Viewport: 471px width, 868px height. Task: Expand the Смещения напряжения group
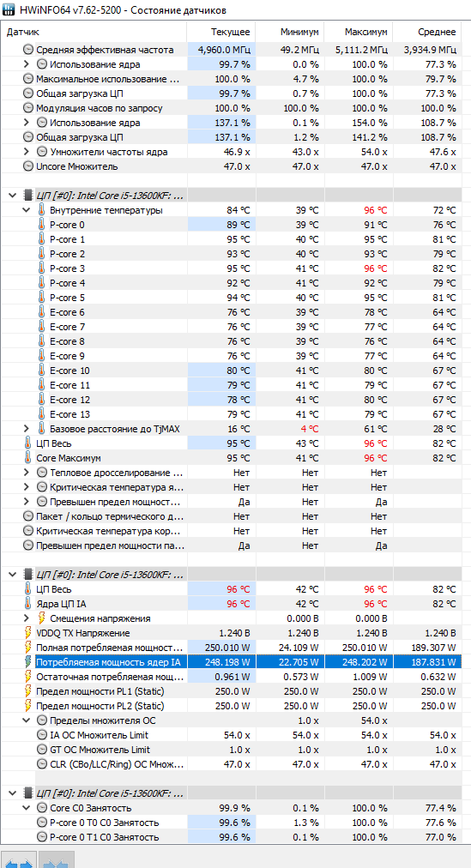coord(26,618)
